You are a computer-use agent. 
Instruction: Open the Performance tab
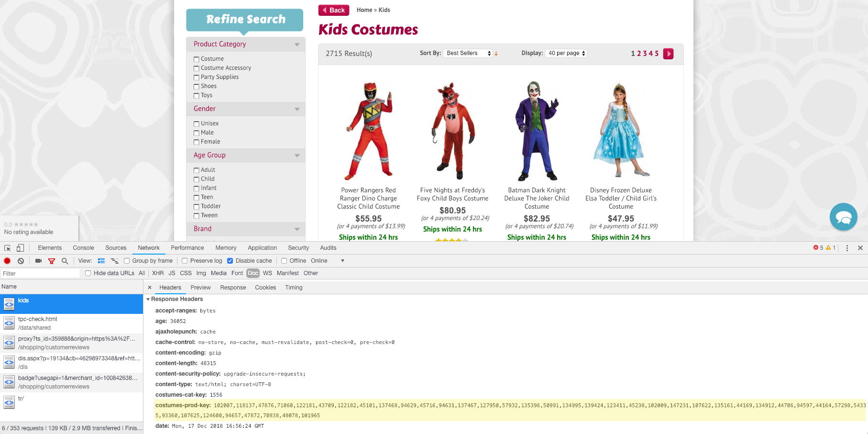[x=187, y=248]
